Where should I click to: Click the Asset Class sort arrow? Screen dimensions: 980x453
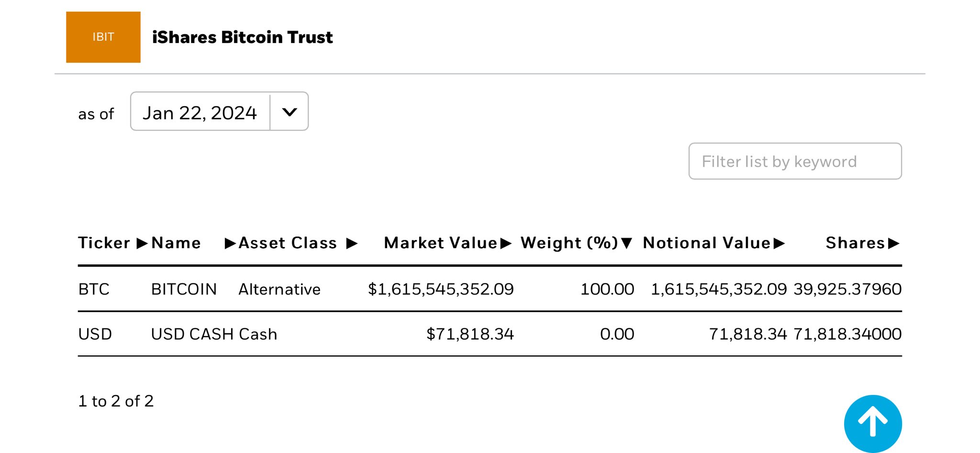point(352,243)
